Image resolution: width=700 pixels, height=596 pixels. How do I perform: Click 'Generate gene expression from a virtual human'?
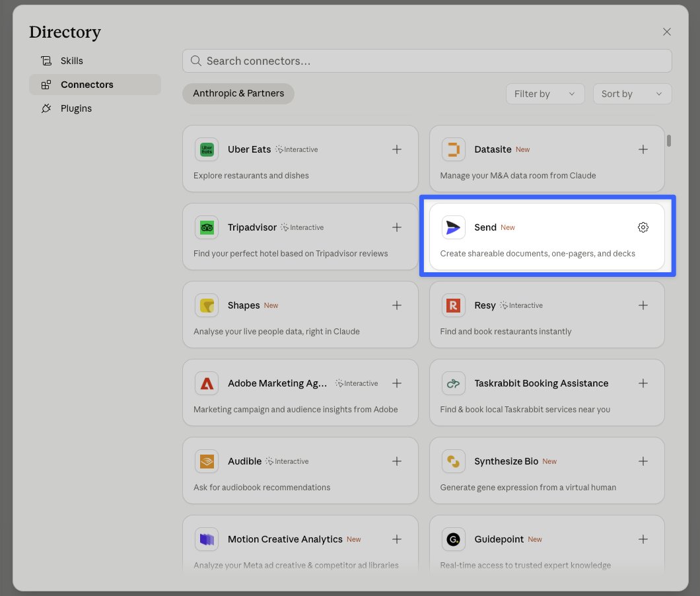(x=528, y=488)
